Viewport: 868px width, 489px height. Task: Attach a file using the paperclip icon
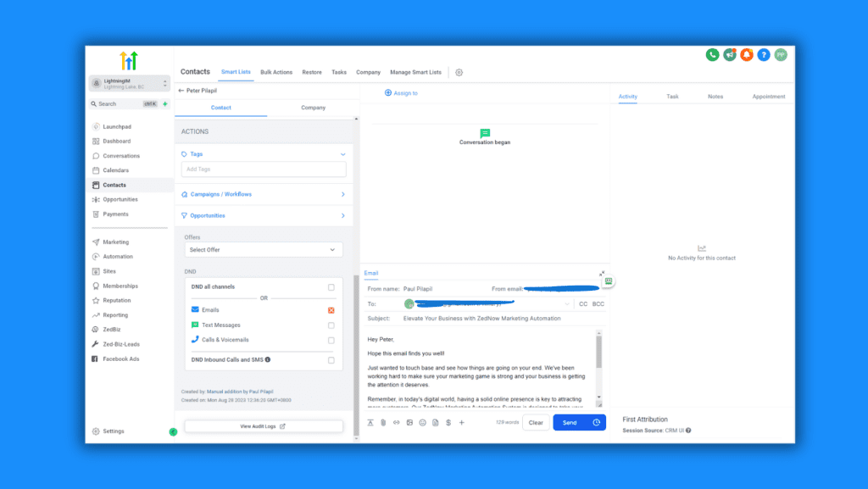coord(383,422)
